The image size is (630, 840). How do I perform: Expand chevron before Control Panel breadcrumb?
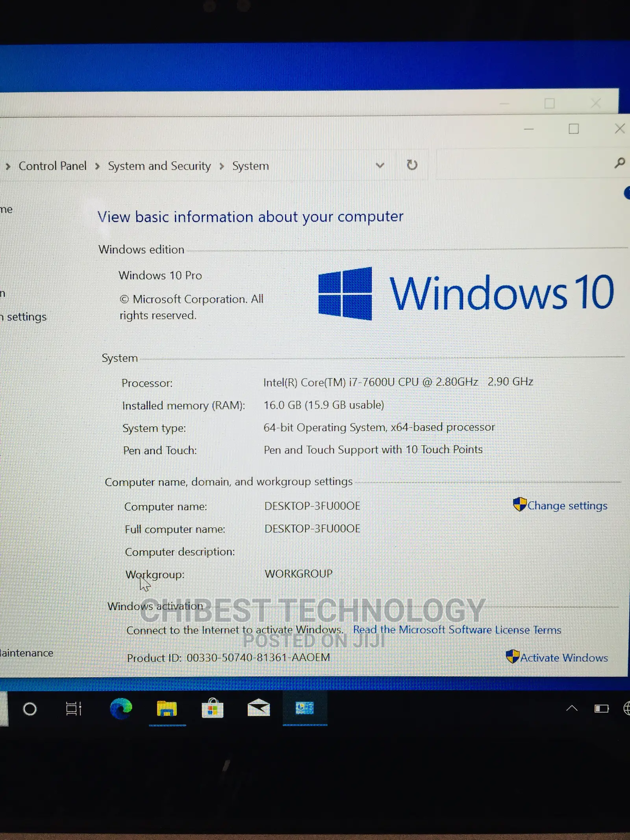[8, 167]
